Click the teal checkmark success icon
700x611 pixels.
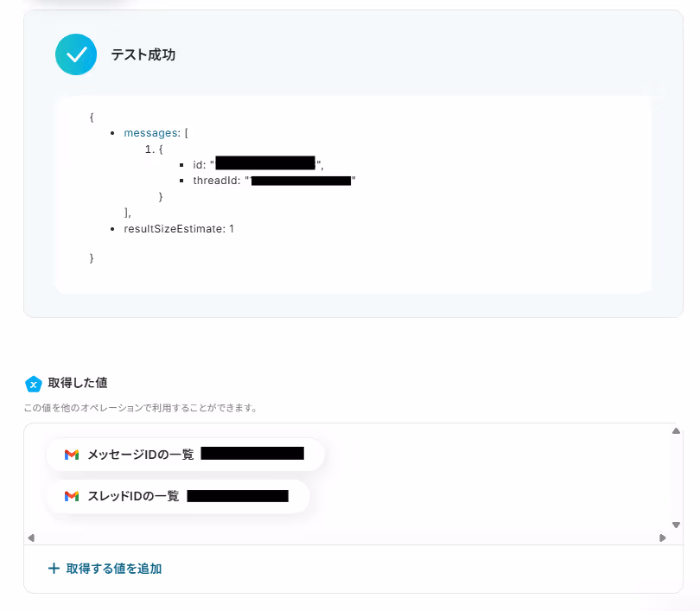[x=76, y=54]
